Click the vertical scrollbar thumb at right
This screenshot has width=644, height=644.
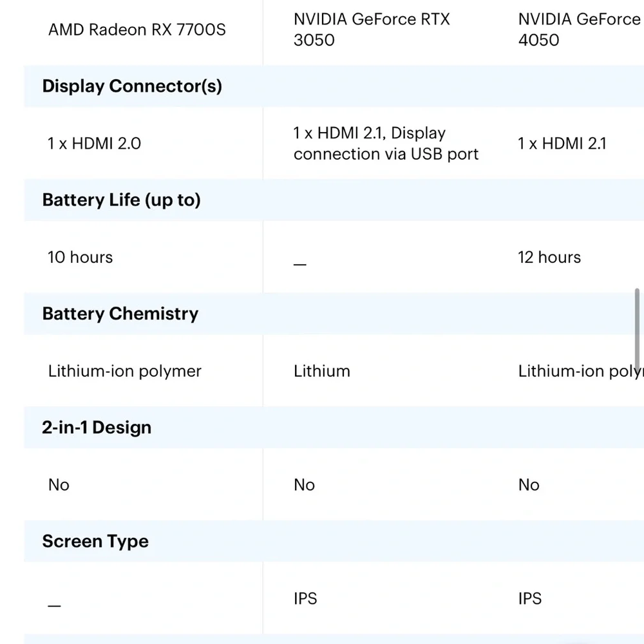pyautogui.click(x=637, y=331)
